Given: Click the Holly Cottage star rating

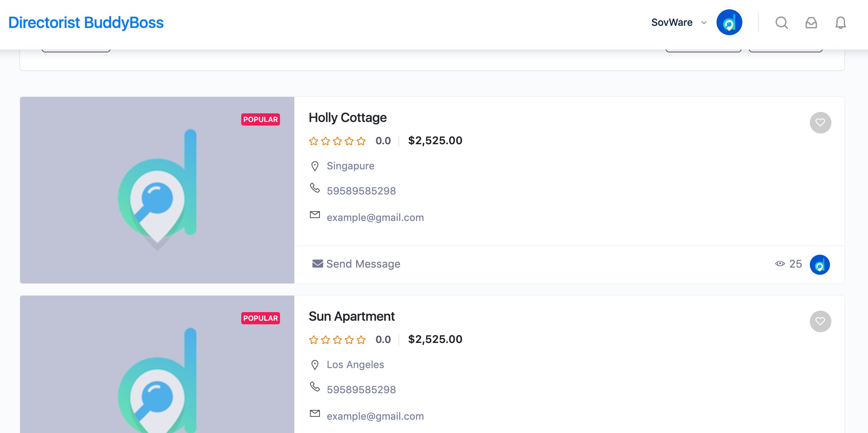Looking at the screenshot, I should pos(337,141).
